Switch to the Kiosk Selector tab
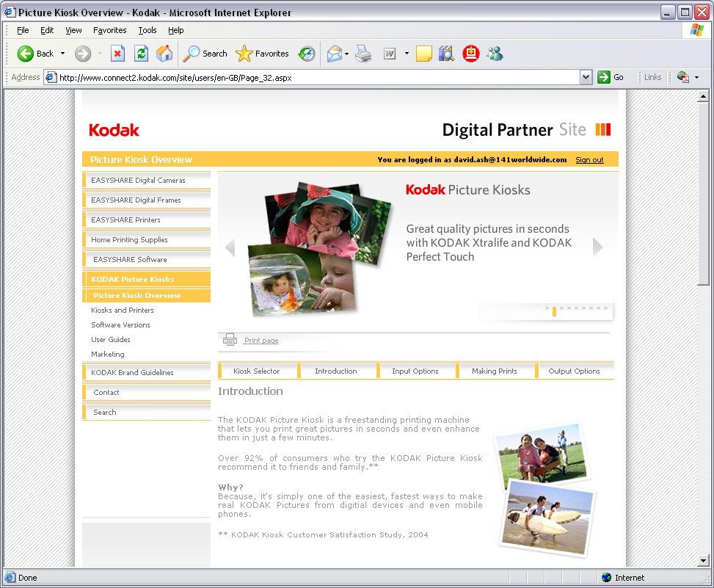This screenshot has height=588, width=714. [256, 371]
